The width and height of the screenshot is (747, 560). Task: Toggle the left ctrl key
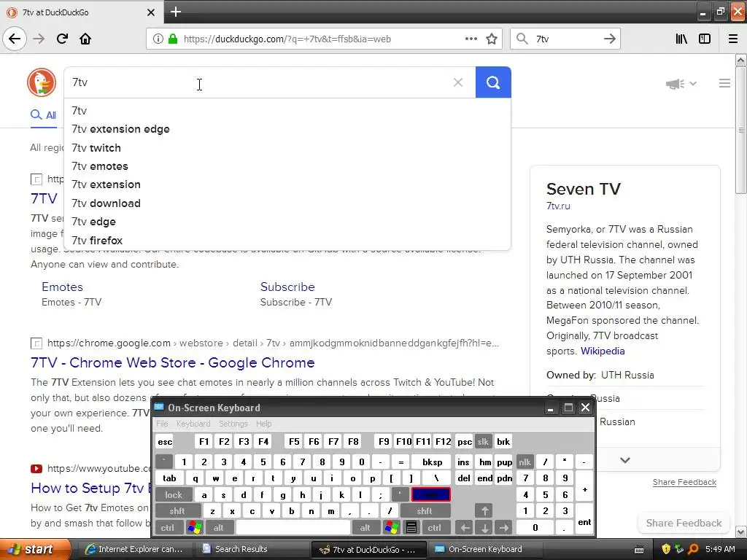click(x=167, y=528)
